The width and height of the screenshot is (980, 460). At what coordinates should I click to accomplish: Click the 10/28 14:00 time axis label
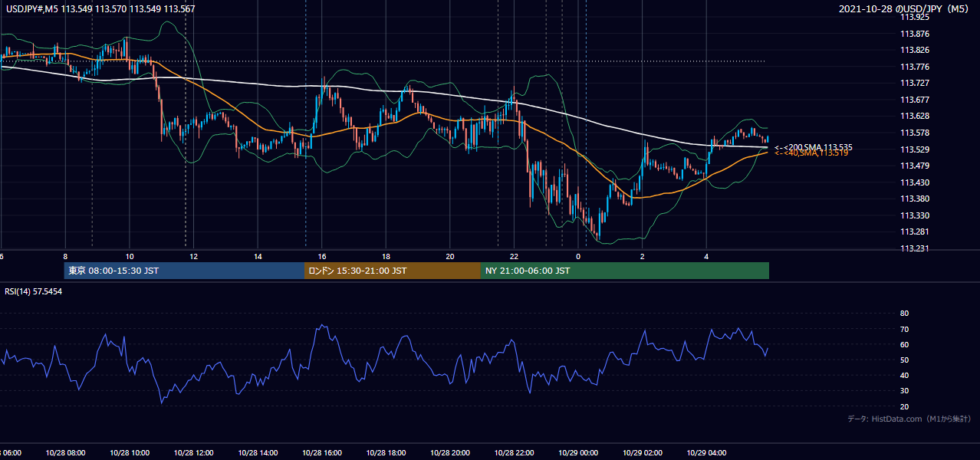coord(258,453)
